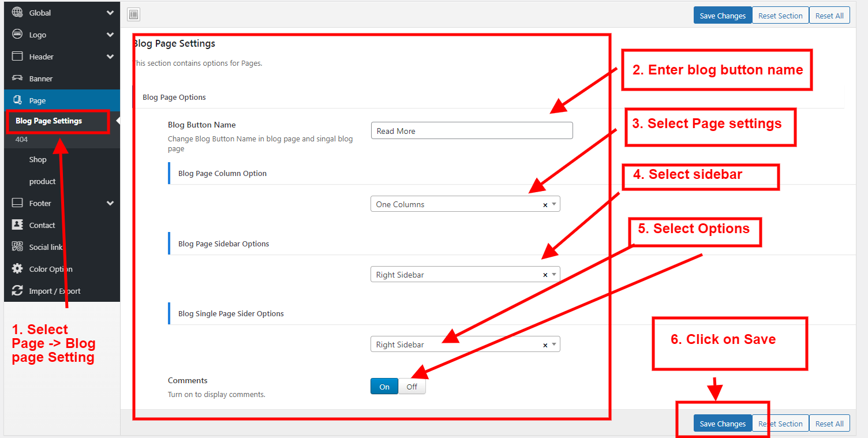This screenshot has width=868, height=438.
Task: Expand the Footer menu chevron
Action: (110, 203)
